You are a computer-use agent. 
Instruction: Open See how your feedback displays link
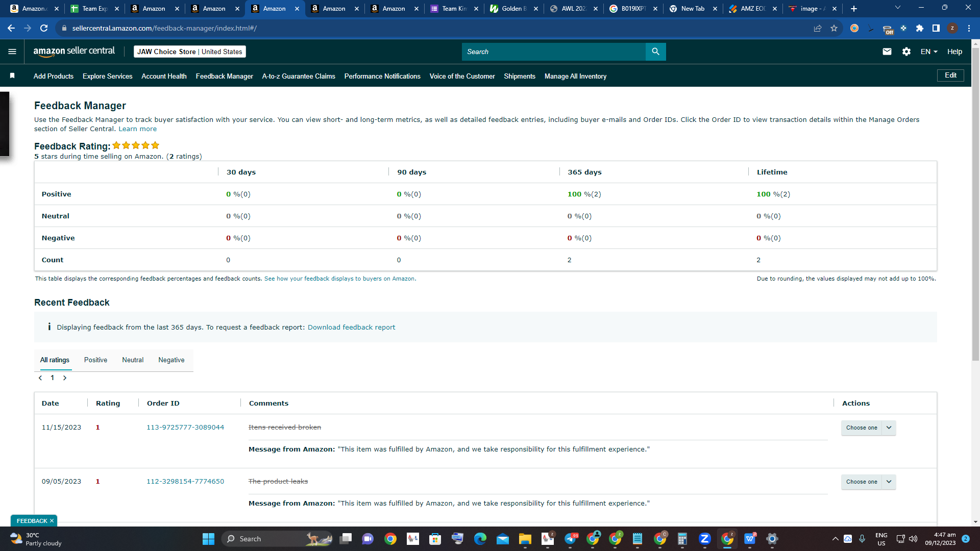point(340,279)
